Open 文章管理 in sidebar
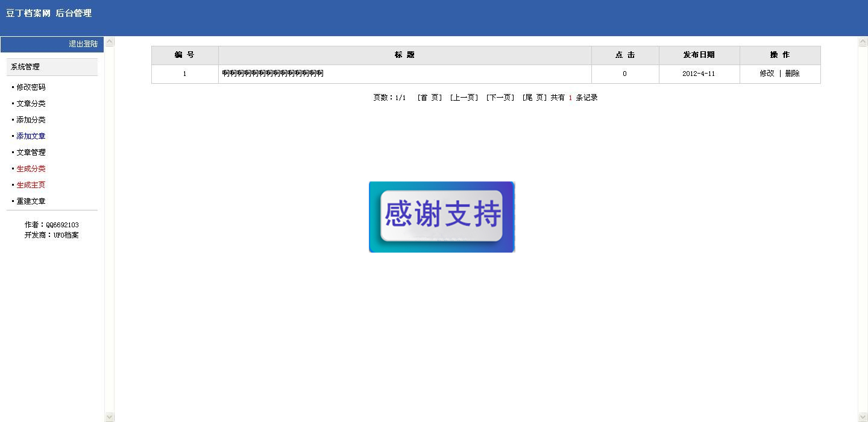The width and height of the screenshot is (868, 422). [31, 153]
